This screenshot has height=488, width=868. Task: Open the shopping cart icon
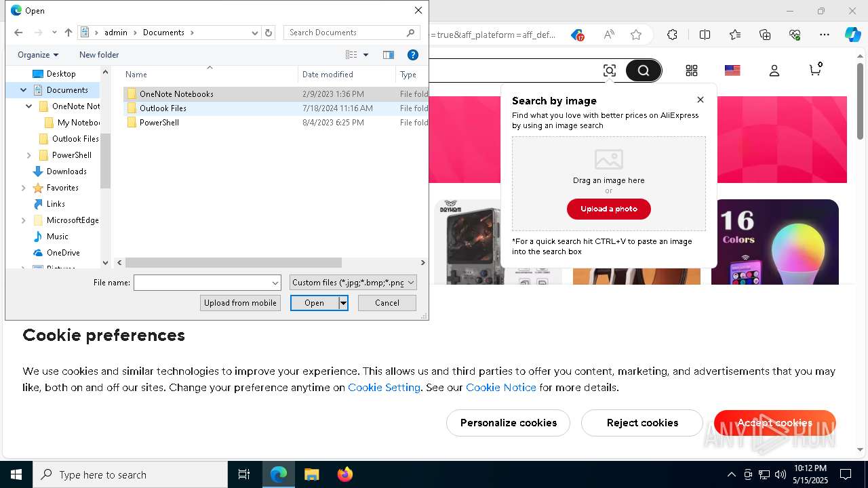click(816, 69)
